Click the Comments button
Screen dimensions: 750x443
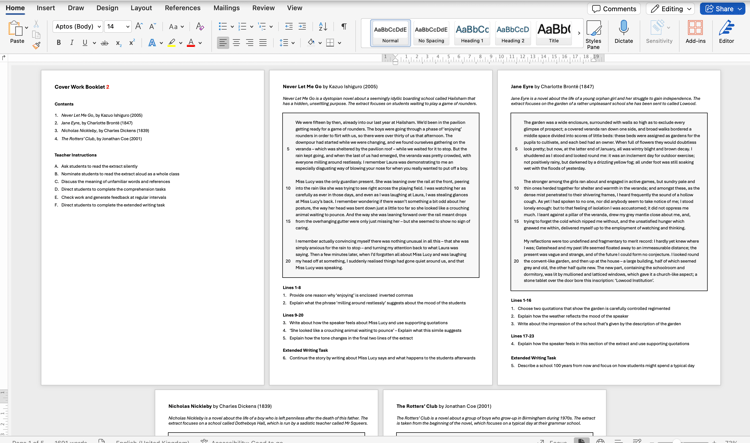pos(613,8)
